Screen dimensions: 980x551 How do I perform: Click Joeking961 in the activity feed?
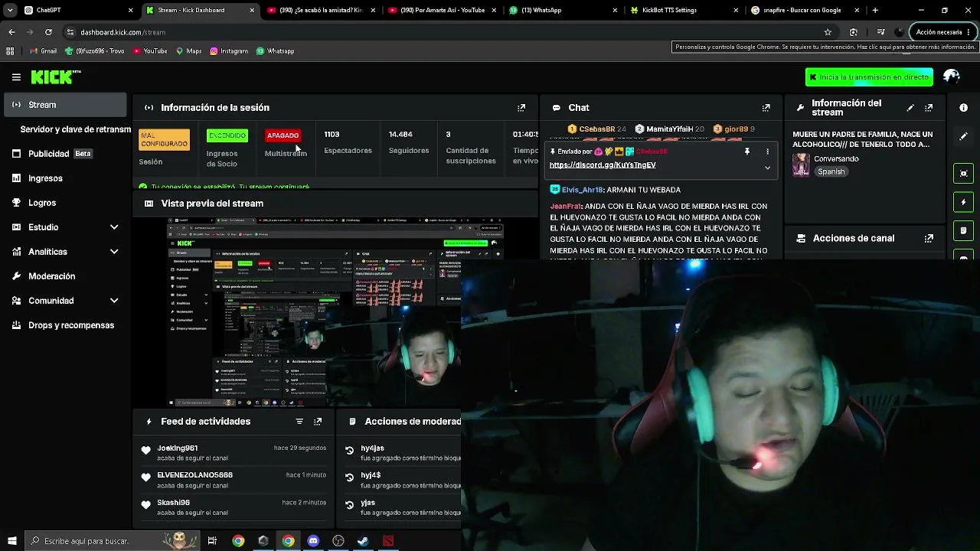(x=177, y=448)
